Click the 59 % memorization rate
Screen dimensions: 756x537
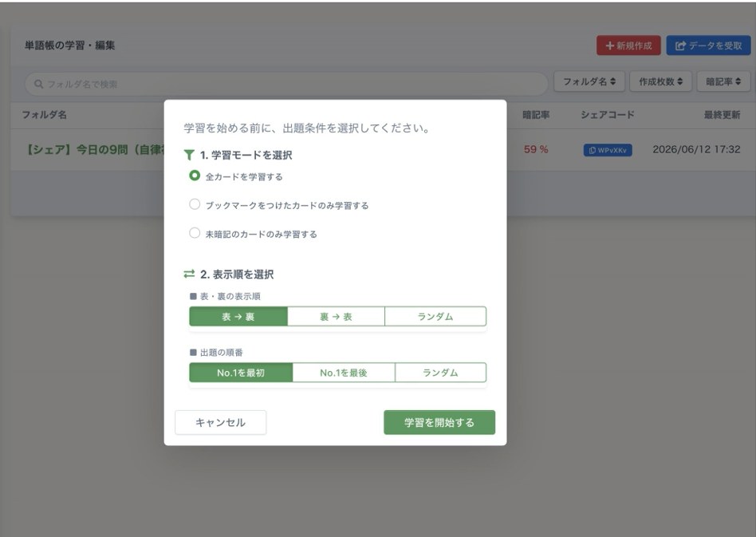click(536, 149)
